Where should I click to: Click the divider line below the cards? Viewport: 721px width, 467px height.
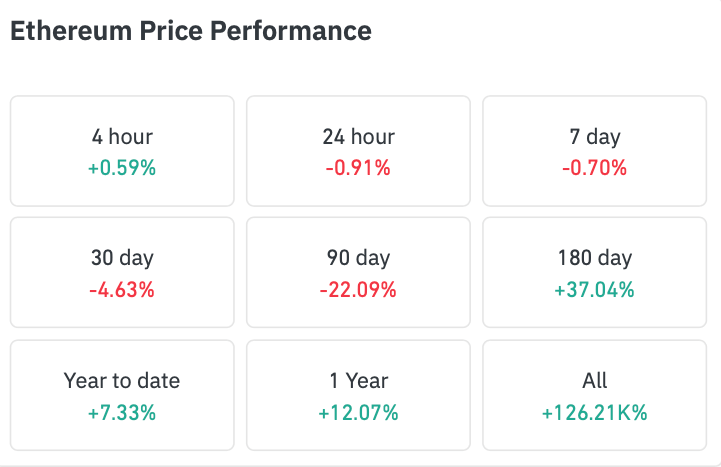(360, 464)
